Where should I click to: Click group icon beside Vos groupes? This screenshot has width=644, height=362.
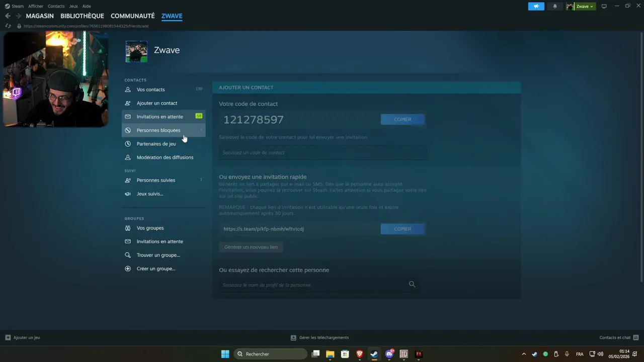[128, 228]
